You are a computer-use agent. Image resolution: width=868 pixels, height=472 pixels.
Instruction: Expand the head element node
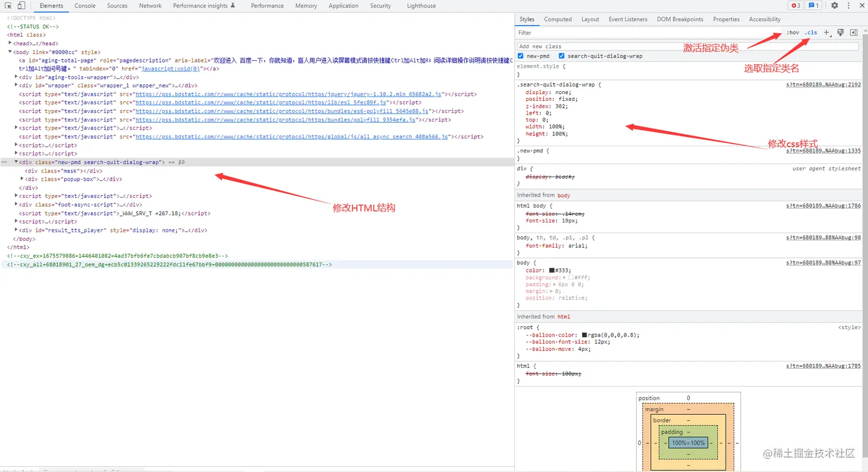(10, 43)
